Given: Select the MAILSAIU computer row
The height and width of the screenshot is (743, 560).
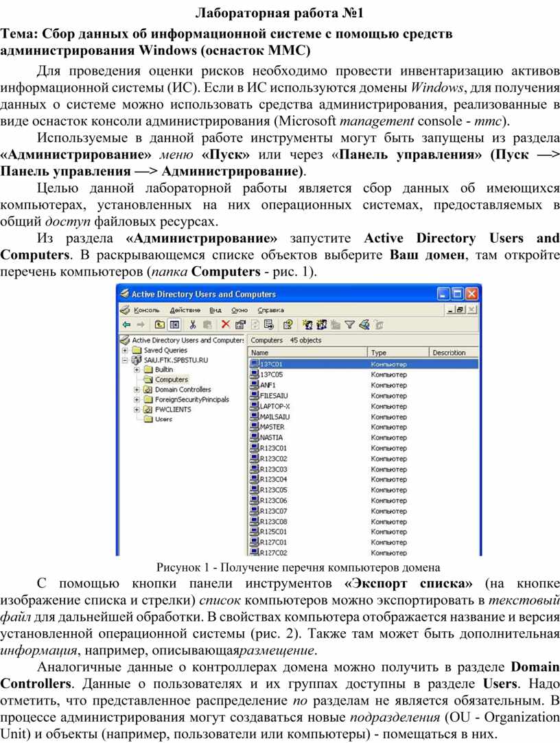Looking at the screenshot, I should 363,416.
